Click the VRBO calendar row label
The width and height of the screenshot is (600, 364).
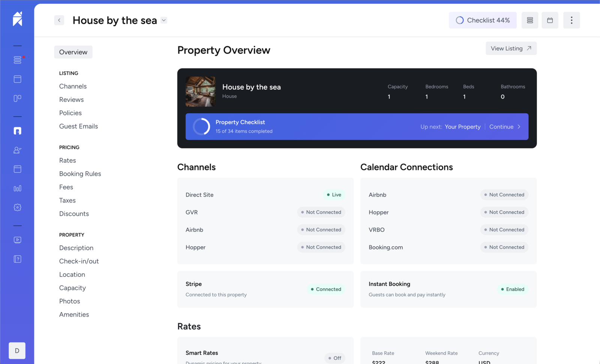click(x=376, y=230)
